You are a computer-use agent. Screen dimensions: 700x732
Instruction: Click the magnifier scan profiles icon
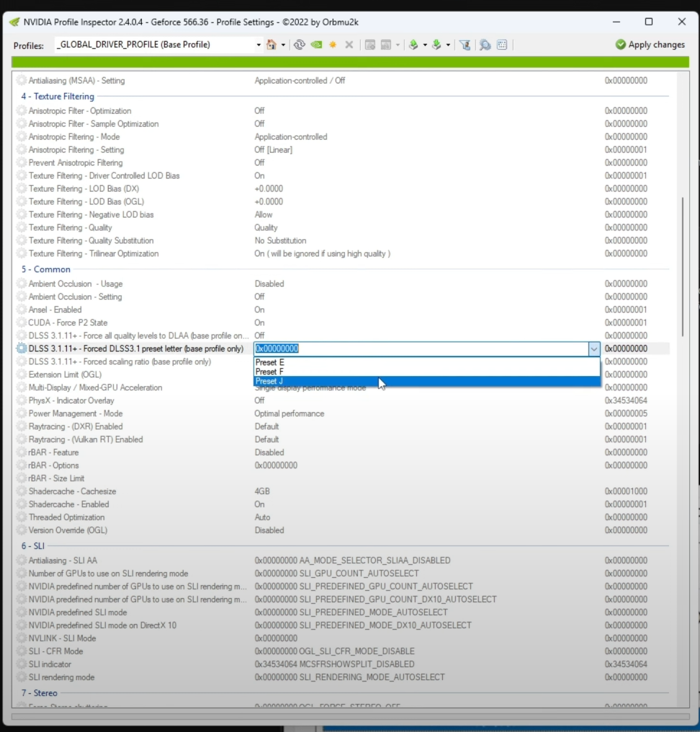click(x=485, y=45)
